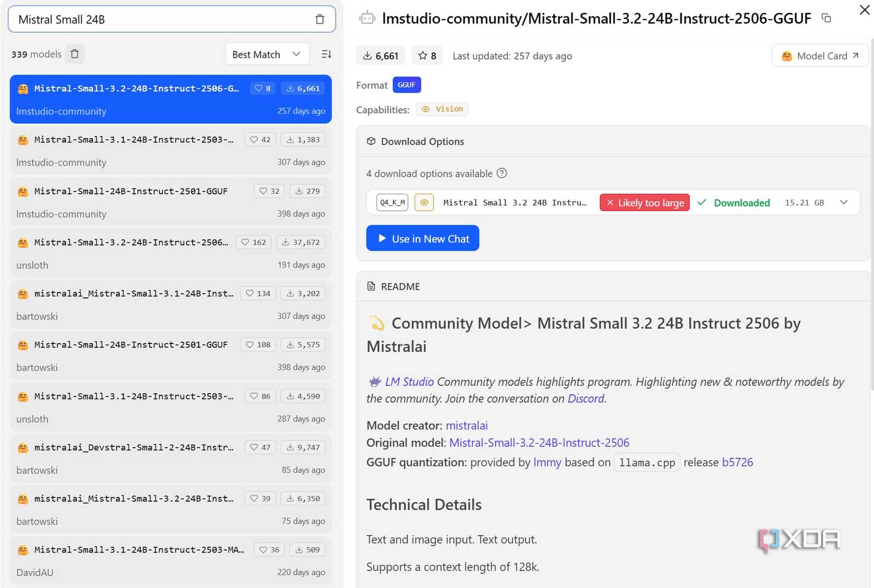This screenshot has height=588, width=874.
Task: Select unsloth Mistral-Small-3.2-24B-Instruct-2506 model
Action: 171,253
